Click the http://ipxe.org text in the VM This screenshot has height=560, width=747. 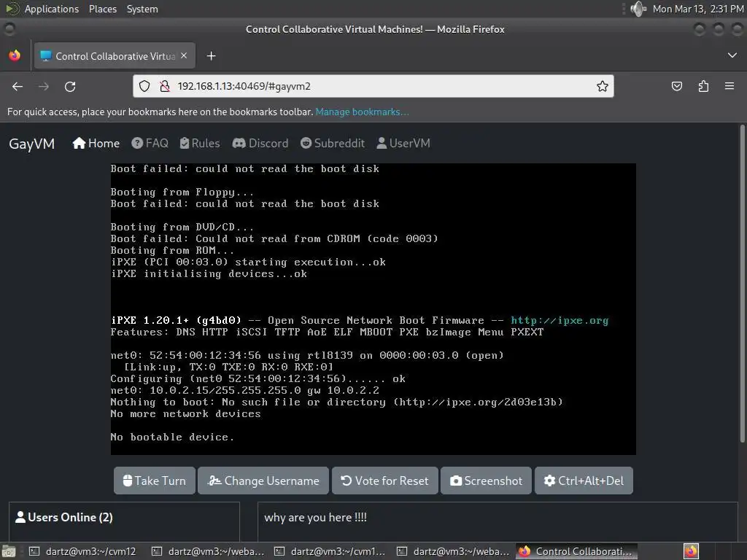560,321
